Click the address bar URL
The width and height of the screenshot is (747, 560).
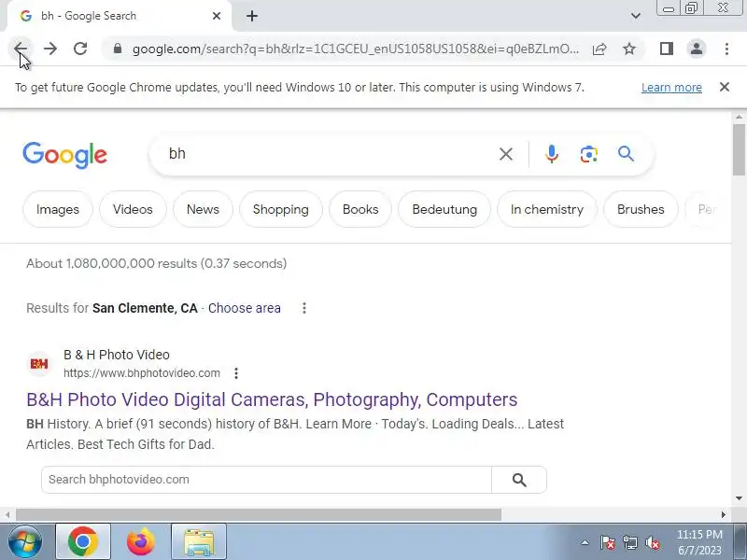coord(356,49)
